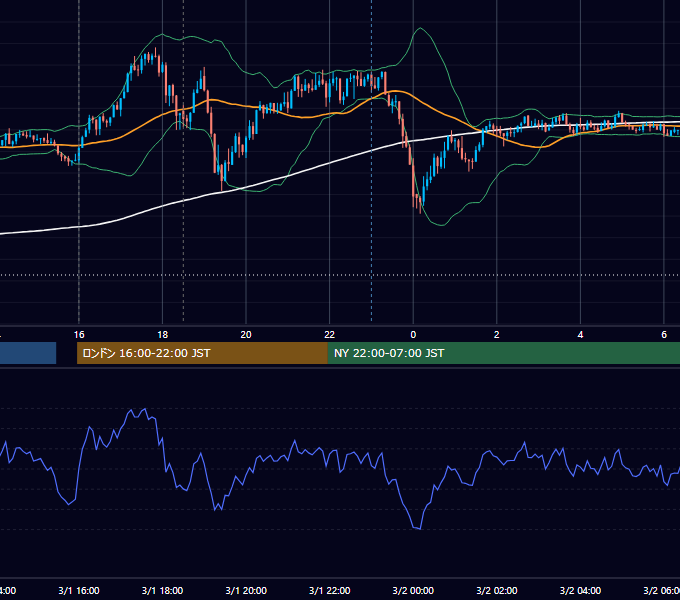This screenshot has width=680, height=600.
Task: Click the hour 6 axis label
Action: pos(664,335)
